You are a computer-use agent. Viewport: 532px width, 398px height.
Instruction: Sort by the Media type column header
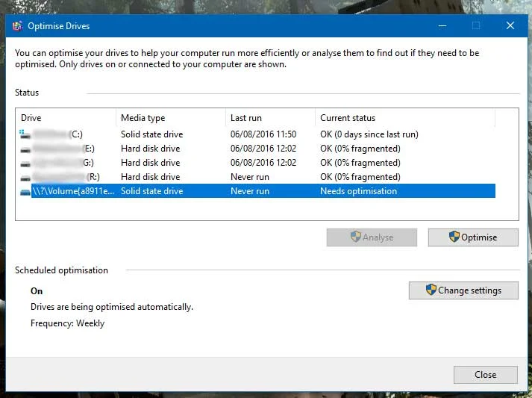171,118
